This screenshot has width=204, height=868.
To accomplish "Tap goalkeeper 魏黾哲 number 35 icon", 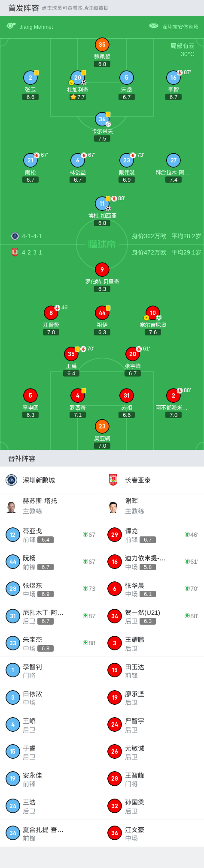I will 102,45.
